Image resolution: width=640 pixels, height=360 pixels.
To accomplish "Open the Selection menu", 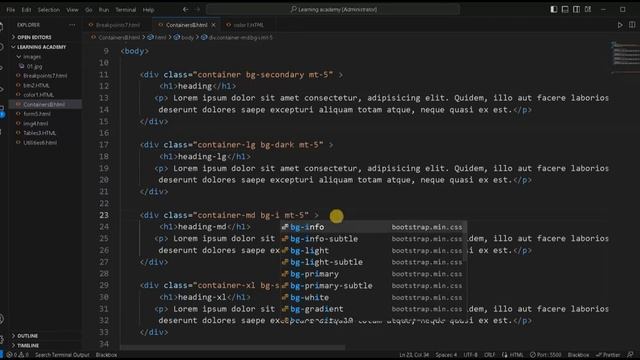I will coord(49,9).
